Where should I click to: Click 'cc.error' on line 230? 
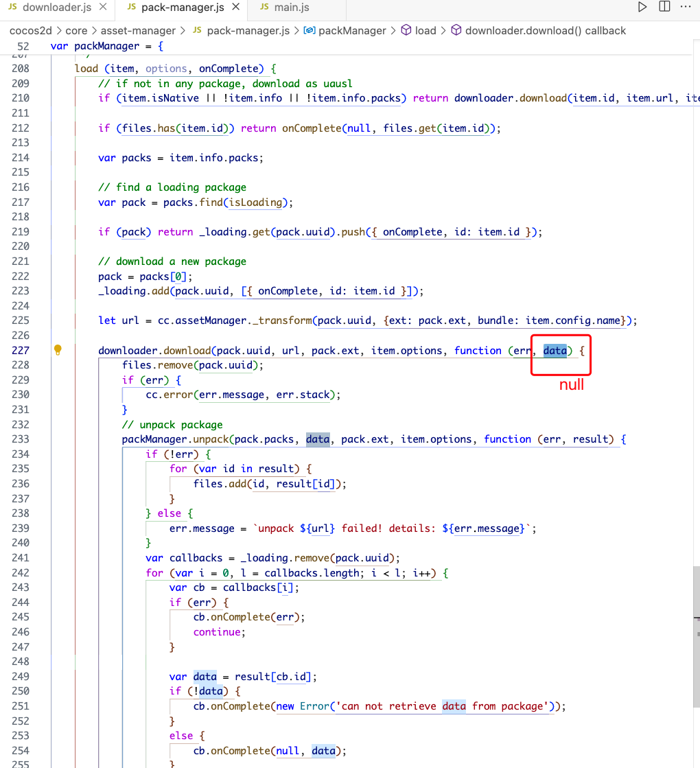170,395
